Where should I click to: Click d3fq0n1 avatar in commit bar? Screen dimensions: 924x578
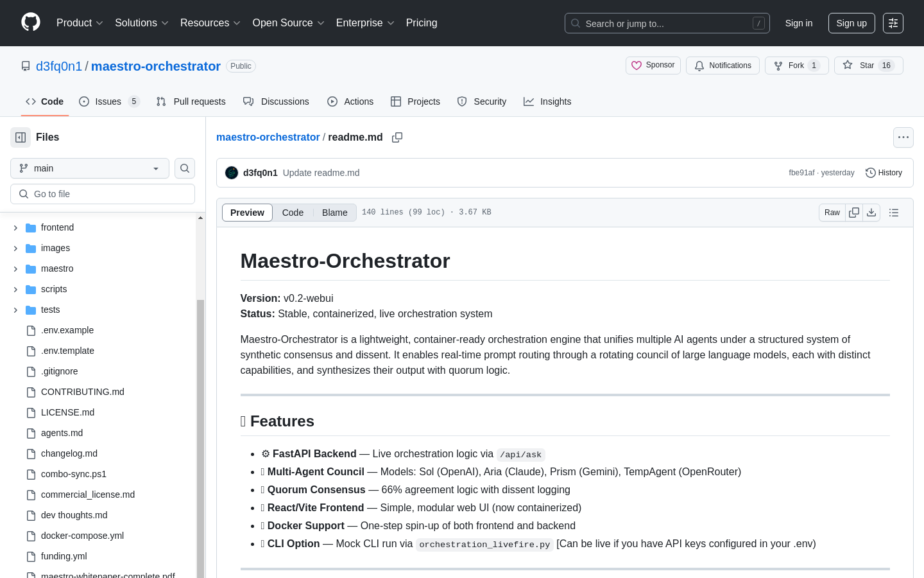pos(232,173)
